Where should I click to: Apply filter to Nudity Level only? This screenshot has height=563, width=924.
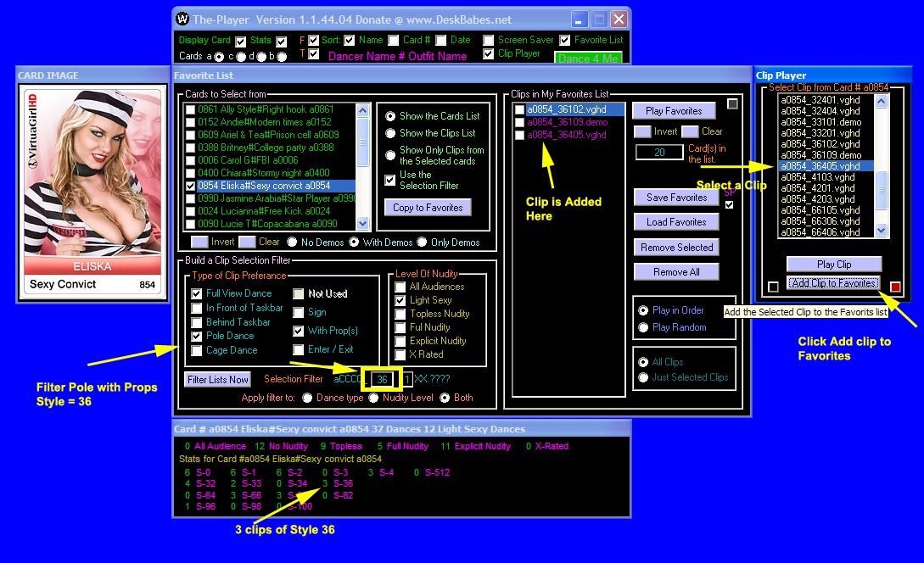[373, 399]
